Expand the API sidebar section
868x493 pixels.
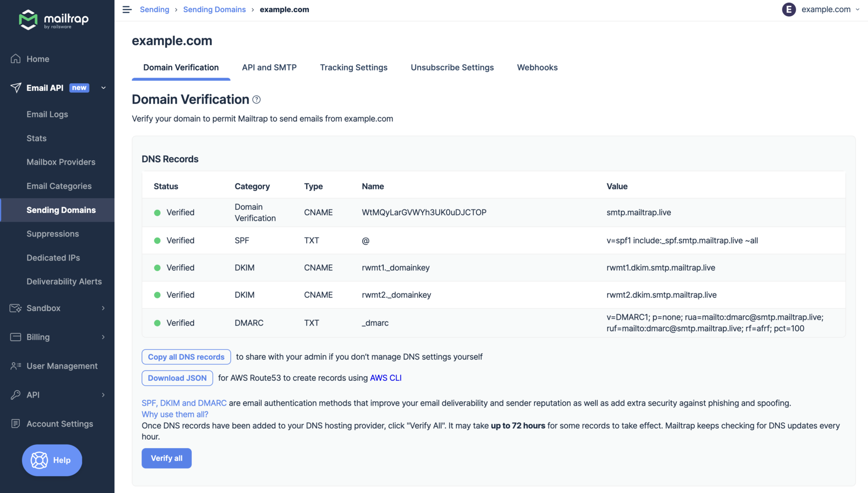[103, 394]
